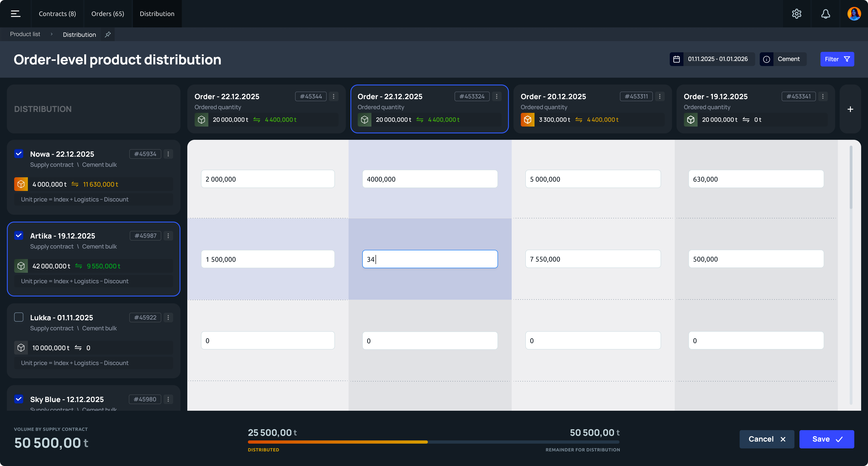The width and height of the screenshot is (868, 466).
Task: Open more options for order #453311
Action: tap(660, 96)
